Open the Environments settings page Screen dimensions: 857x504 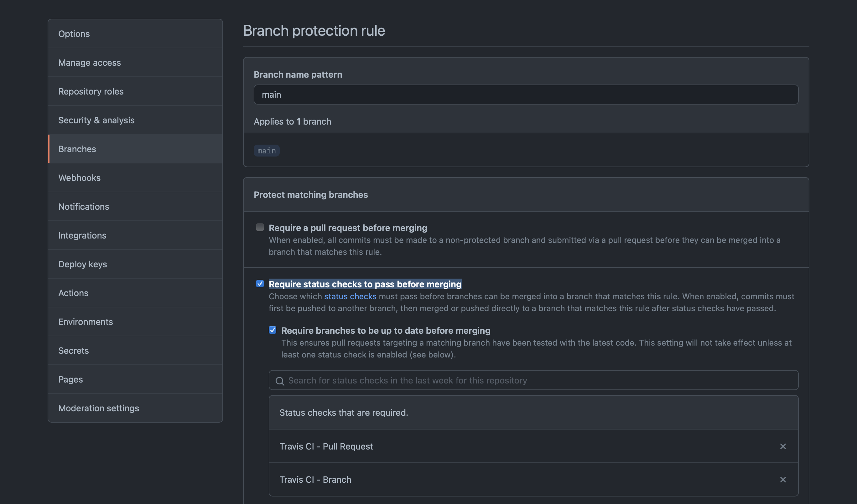click(x=86, y=321)
